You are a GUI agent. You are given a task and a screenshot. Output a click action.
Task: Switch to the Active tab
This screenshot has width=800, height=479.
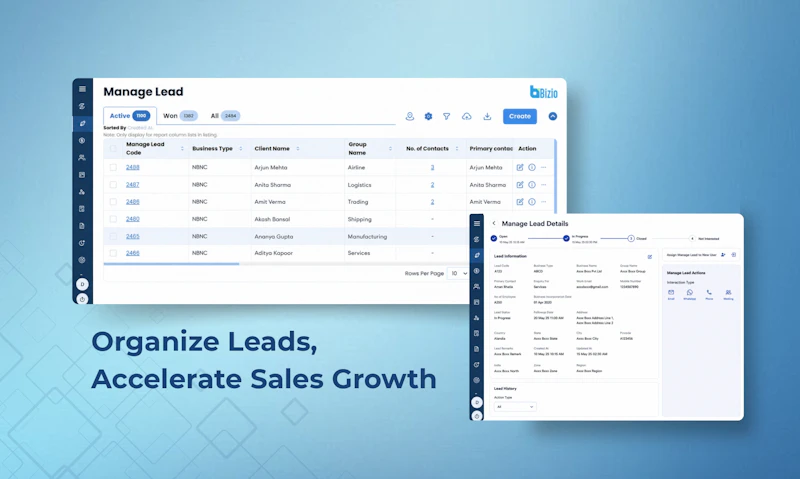130,116
